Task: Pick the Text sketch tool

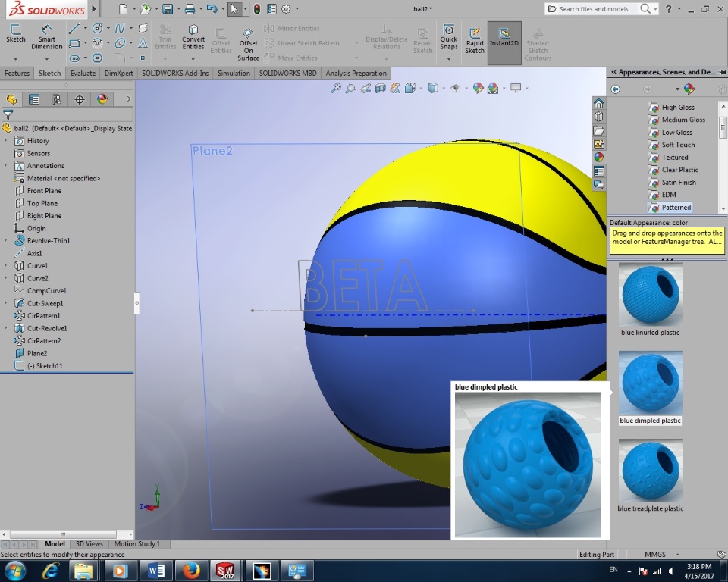Action: 143,43
